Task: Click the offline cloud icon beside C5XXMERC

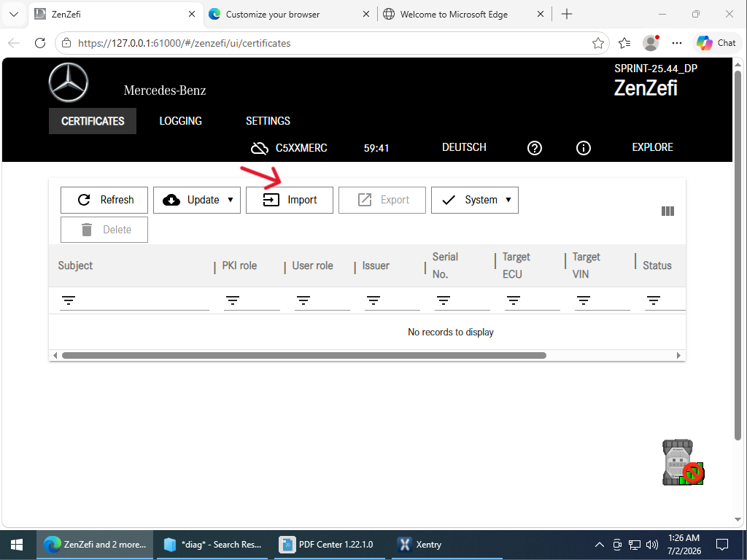Action: click(260, 148)
